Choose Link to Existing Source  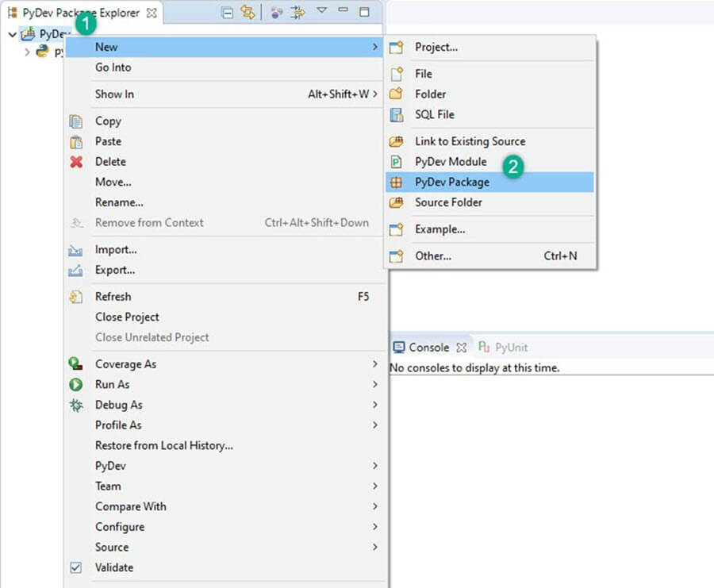tap(470, 141)
